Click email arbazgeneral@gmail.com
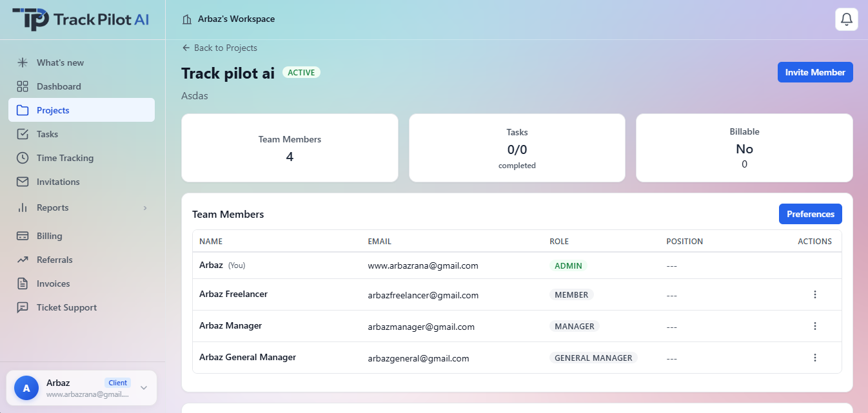This screenshot has height=413, width=868. (x=419, y=358)
